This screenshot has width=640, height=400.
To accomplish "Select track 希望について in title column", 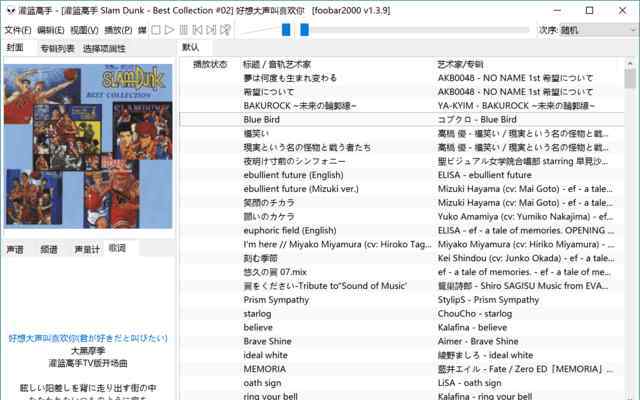I will [269, 92].
